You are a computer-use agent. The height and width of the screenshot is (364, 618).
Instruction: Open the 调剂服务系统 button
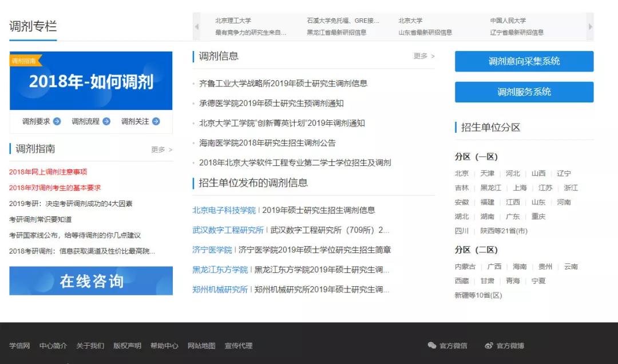(524, 92)
